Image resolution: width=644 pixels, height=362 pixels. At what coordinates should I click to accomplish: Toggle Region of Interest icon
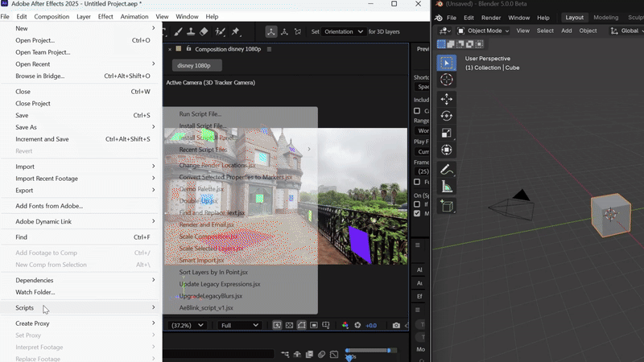click(x=314, y=325)
